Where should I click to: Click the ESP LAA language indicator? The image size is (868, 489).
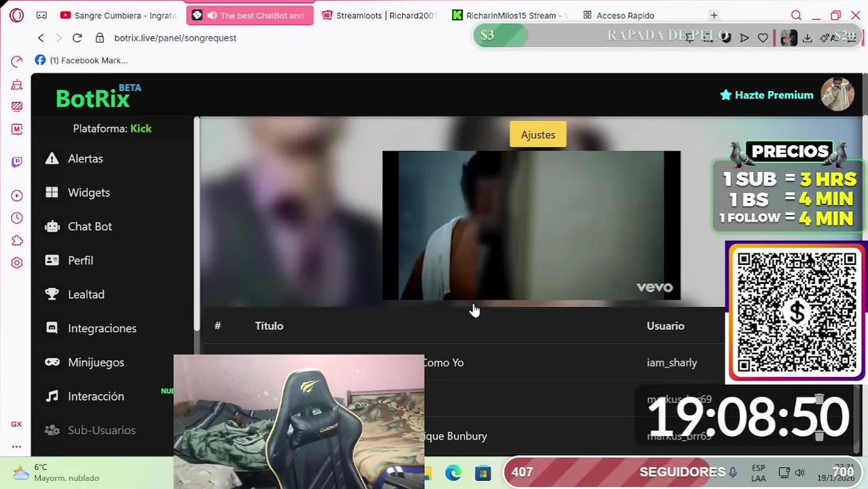(x=759, y=473)
